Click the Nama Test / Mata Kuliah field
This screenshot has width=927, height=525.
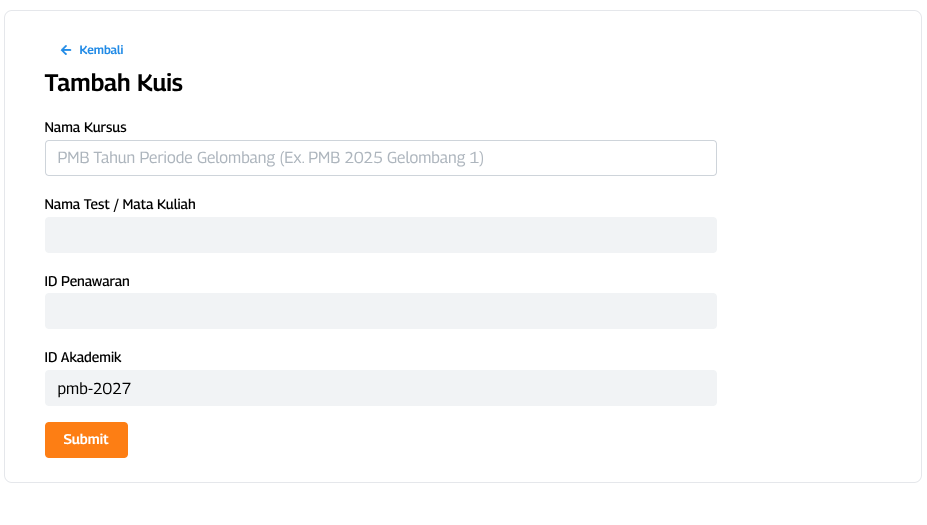click(380, 235)
